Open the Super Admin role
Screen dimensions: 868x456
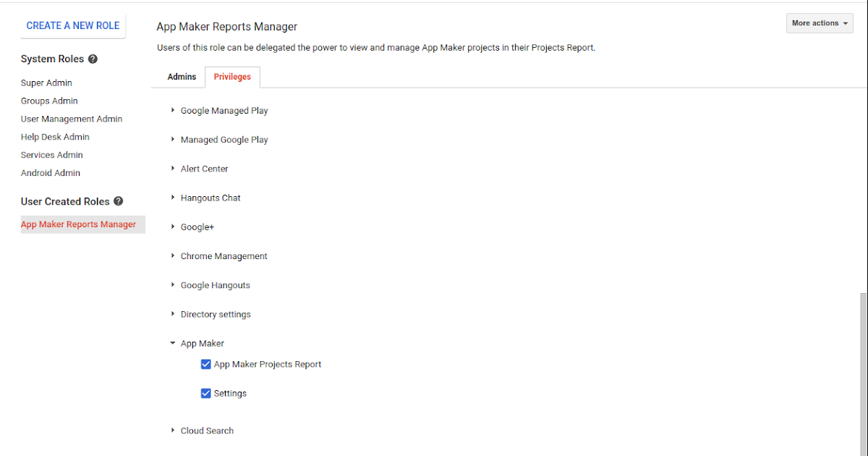[x=46, y=83]
